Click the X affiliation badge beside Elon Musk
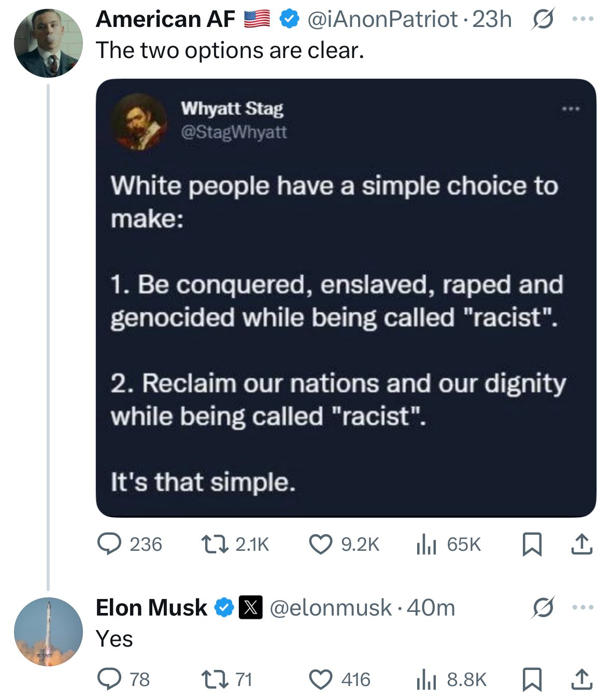The height and width of the screenshot is (700, 611). coord(251,608)
